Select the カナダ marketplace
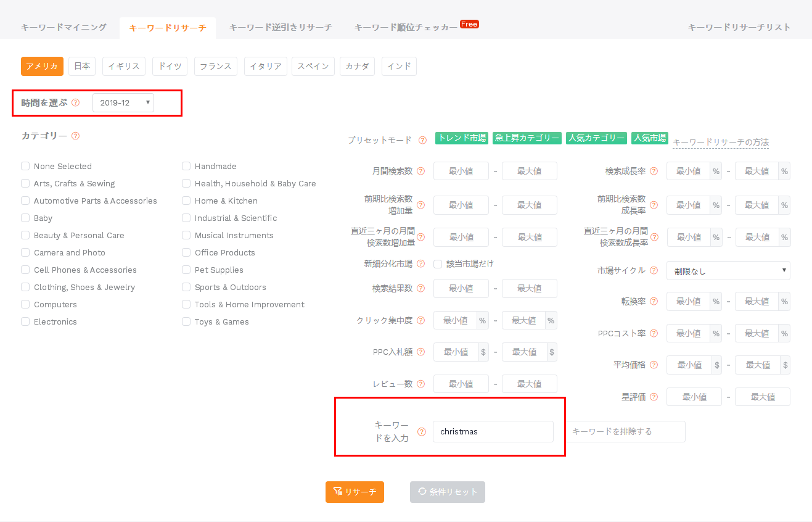 pyautogui.click(x=358, y=66)
